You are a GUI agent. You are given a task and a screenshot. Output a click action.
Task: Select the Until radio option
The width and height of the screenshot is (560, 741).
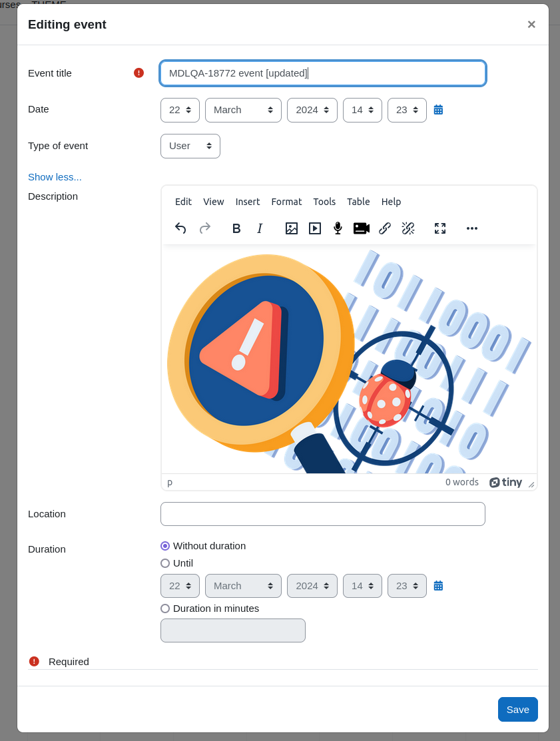tap(165, 563)
